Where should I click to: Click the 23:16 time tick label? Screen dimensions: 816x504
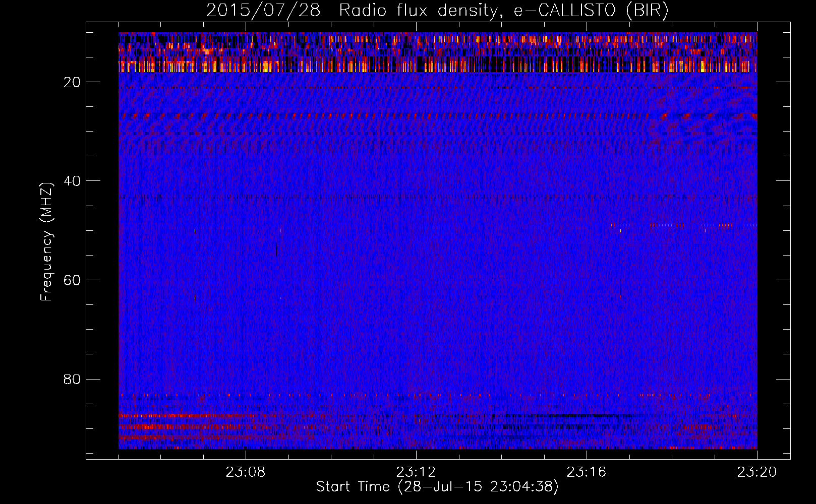tap(587, 472)
